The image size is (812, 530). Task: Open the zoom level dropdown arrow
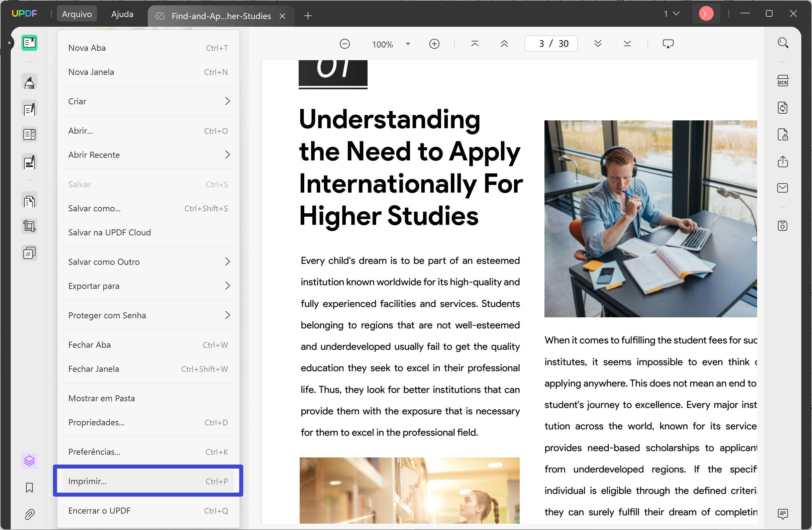(408, 44)
